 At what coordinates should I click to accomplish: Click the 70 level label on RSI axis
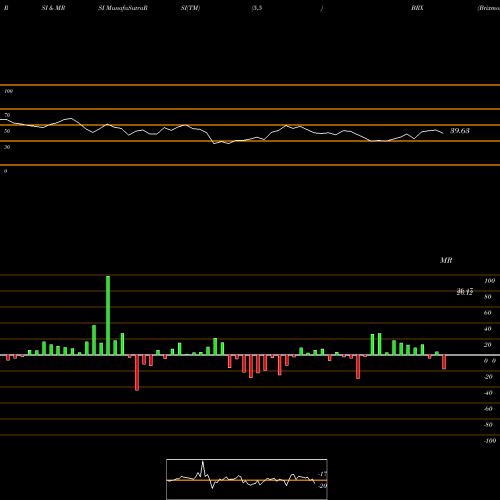click(x=7, y=115)
